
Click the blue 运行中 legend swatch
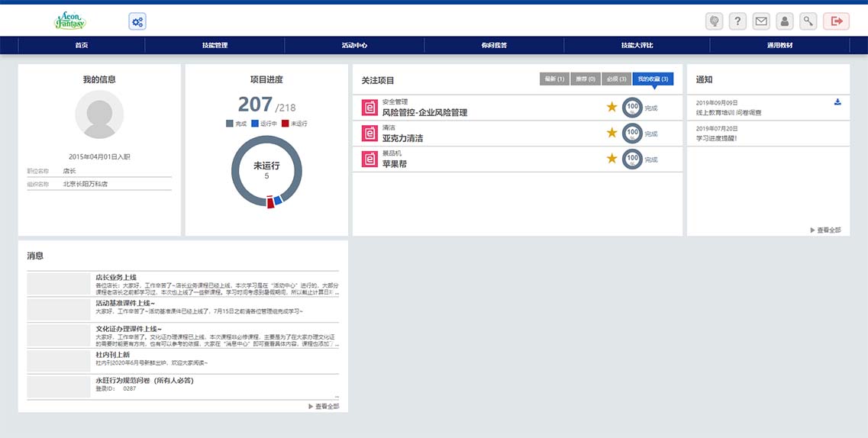(255, 124)
